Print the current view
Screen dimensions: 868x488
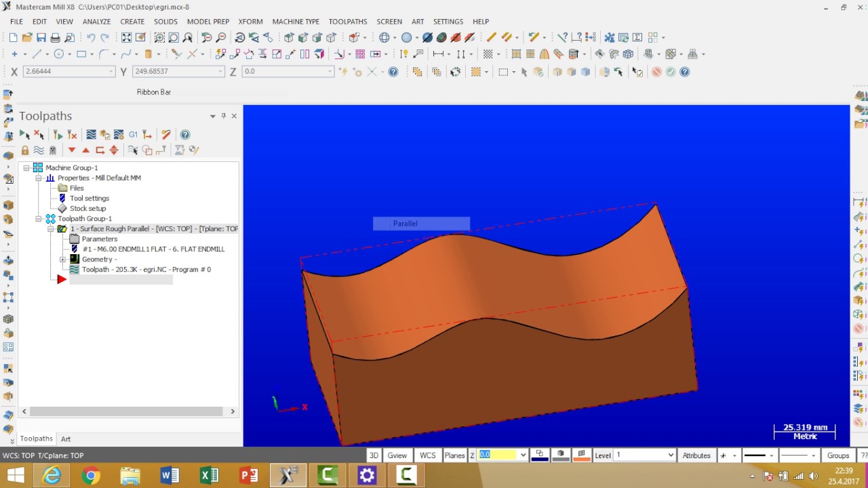tap(56, 38)
